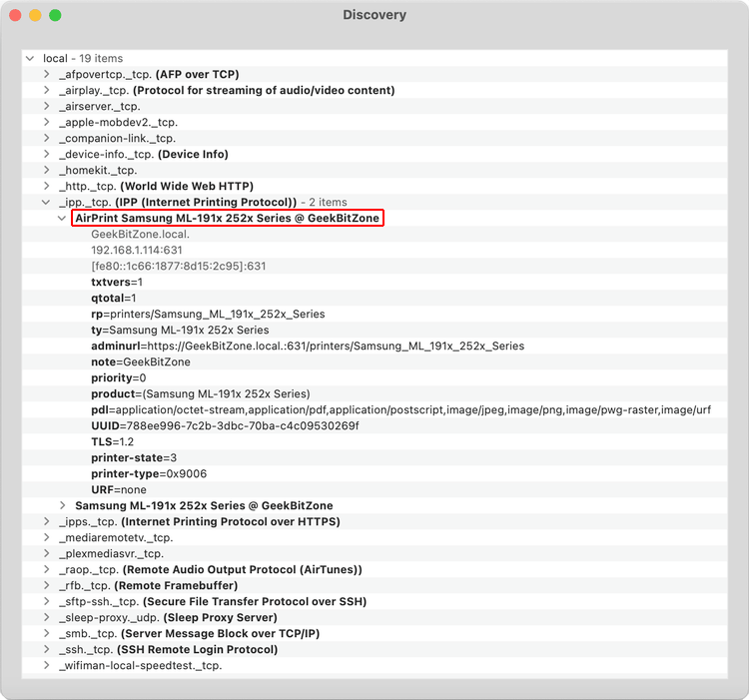Click the adminurl record line
Image resolution: width=749 pixels, height=700 pixels.
[308, 347]
